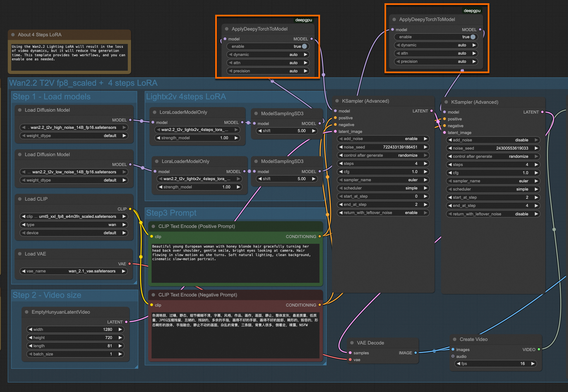Image resolution: width=568 pixels, height=392 pixels.
Task: Toggle add_noise on the first KSampler
Action: 383,139
